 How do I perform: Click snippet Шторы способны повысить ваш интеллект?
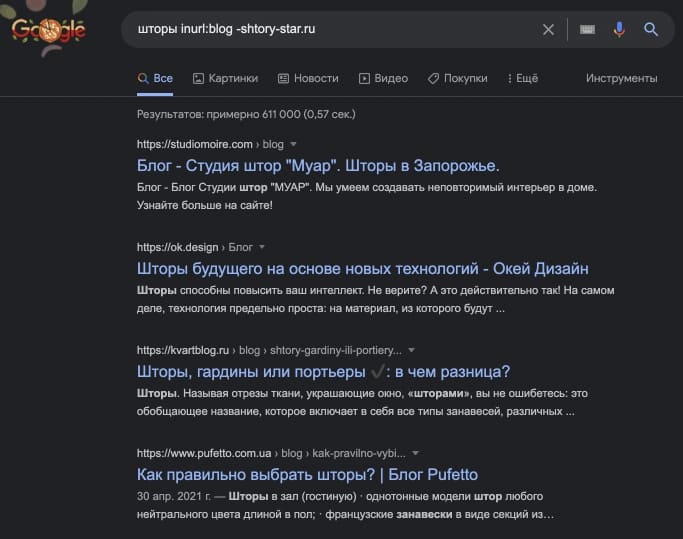[375, 299]
